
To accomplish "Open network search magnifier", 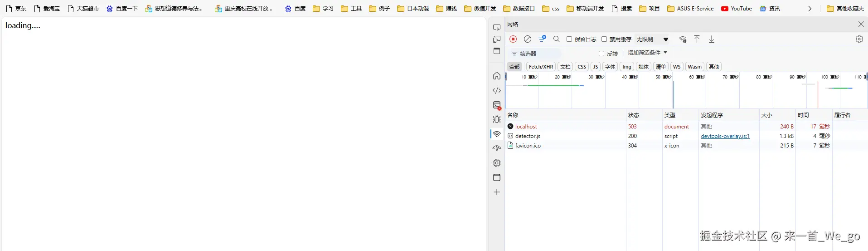I will pyautogui.click(x=557, y=39).
